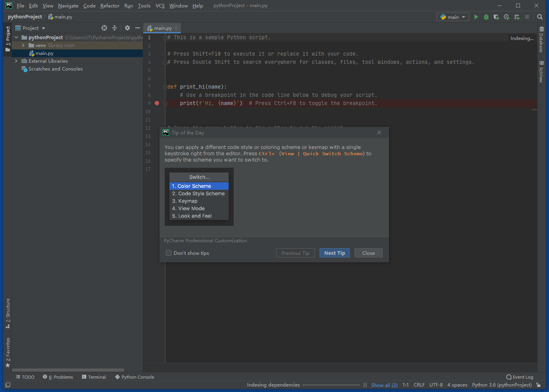This screenshot has height=392, width=549.
Task: Select the main.py editor tab
Action: pos(161,28)
